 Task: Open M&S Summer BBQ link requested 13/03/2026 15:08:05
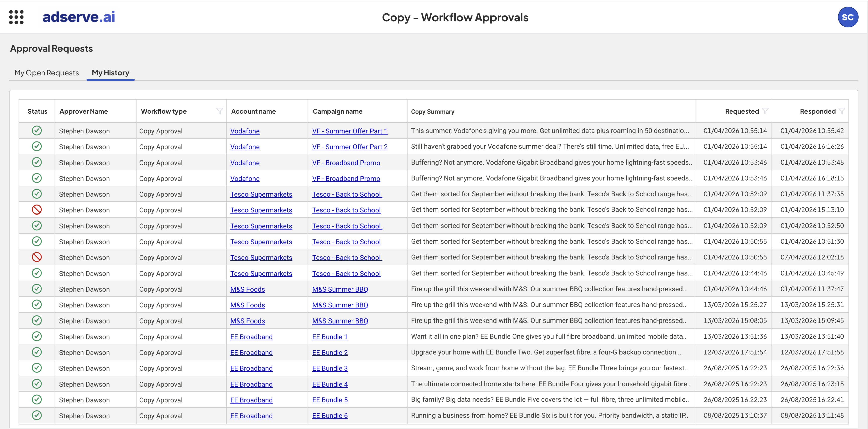[340, 321]
